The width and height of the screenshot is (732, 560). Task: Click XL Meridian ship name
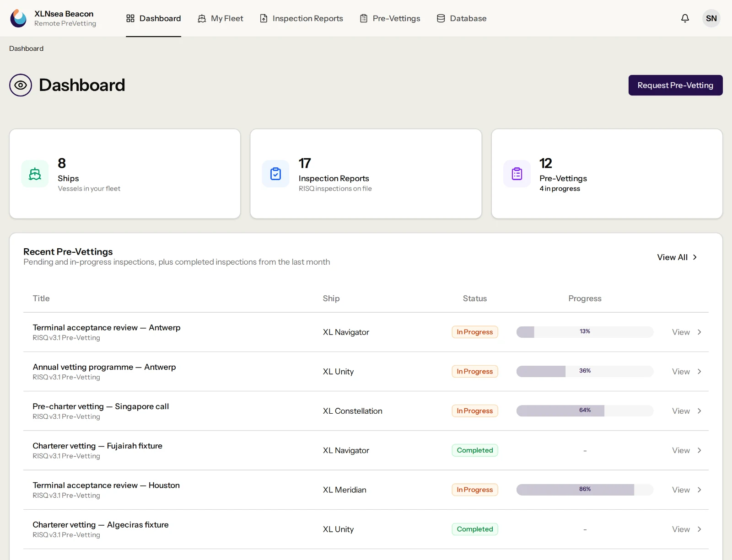pos(344,490)
